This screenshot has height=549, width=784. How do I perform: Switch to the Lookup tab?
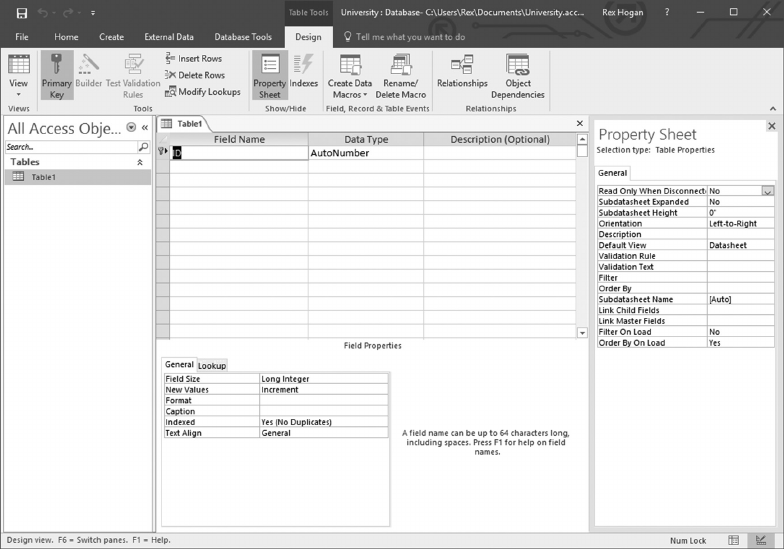point(212,366)
